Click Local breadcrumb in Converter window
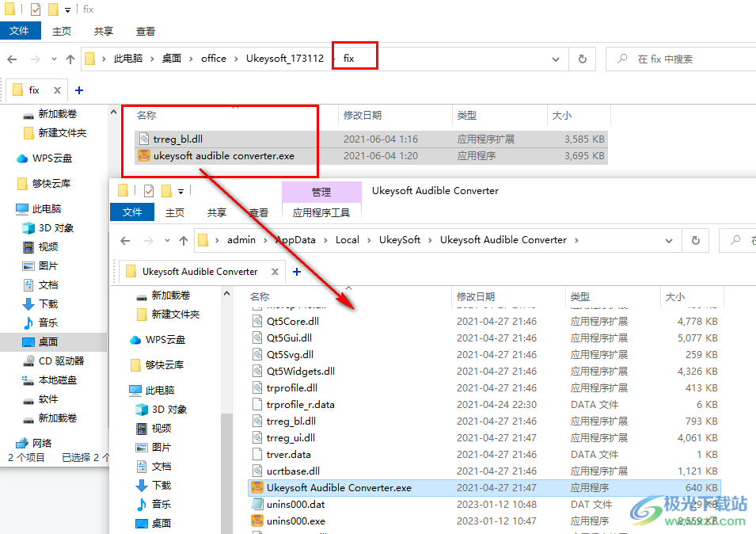This screenshot has height=534, width=756. [x=348, y=240]
